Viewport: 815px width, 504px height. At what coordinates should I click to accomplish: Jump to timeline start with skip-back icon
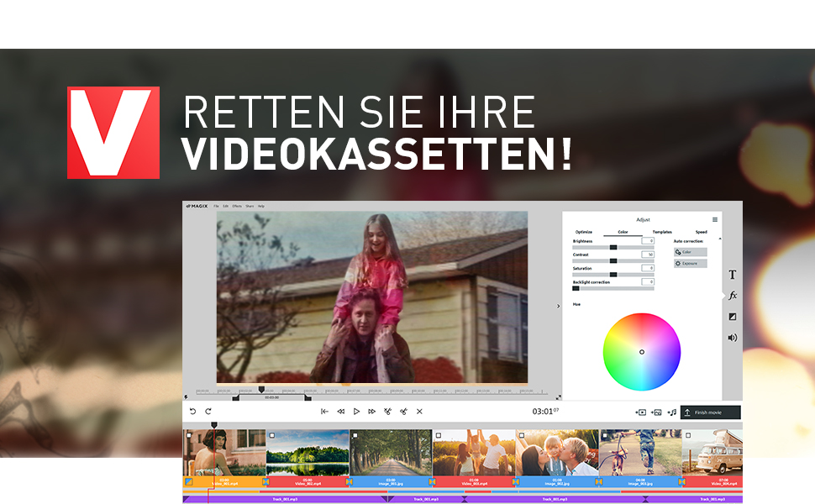(x=323, y=412)
